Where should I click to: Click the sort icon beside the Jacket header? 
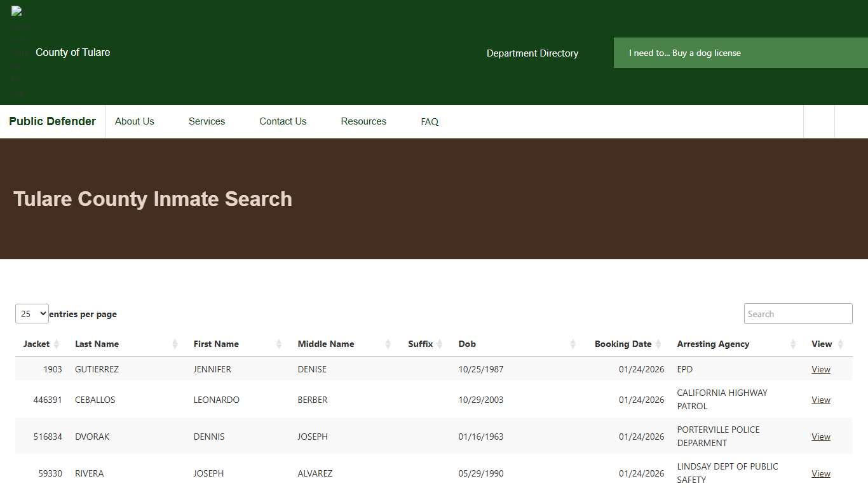[x=58, y=344]
